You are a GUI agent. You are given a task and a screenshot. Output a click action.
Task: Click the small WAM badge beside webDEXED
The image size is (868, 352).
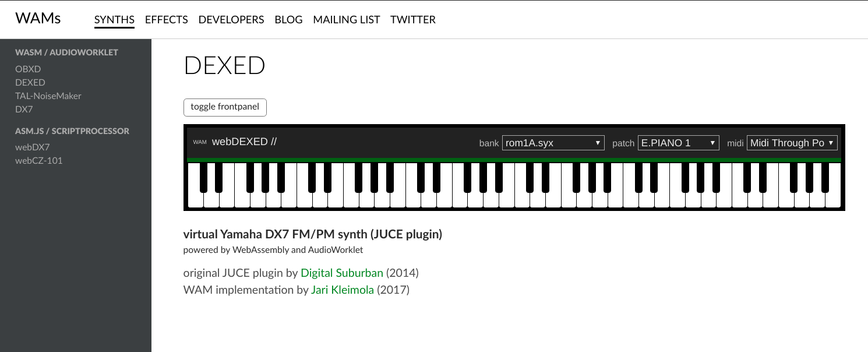click(200, 142)
